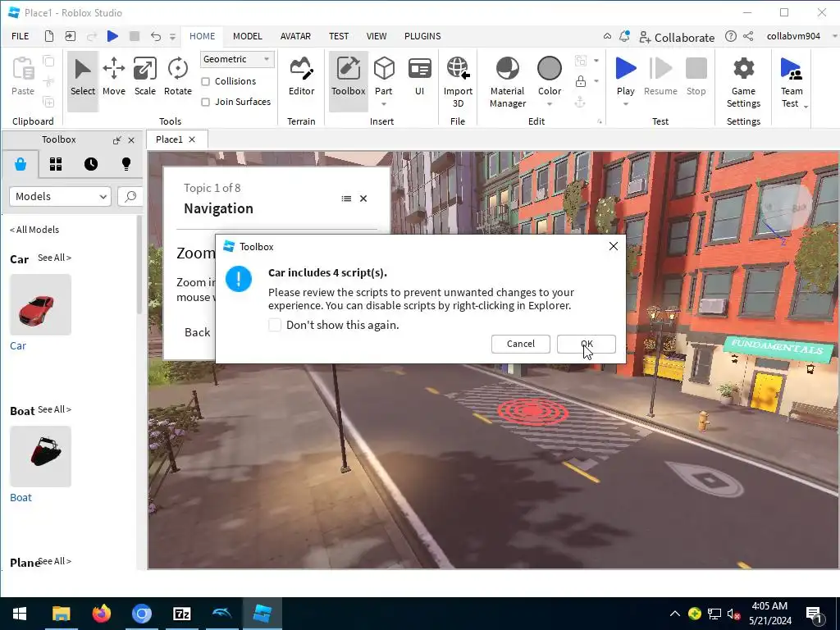The height and width of the screenshot is (630, 840).
Task: Choose the Rotate tool
Action: point(178,76)
